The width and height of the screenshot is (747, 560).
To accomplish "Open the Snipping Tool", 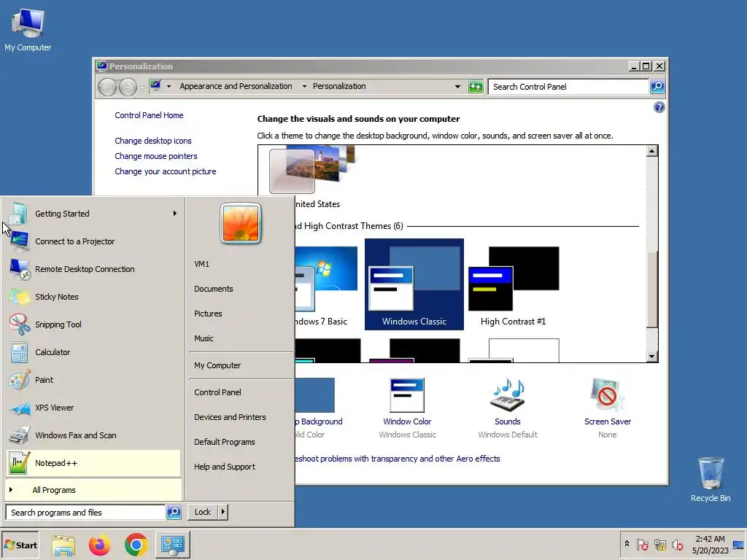I will tap(94, 324).
